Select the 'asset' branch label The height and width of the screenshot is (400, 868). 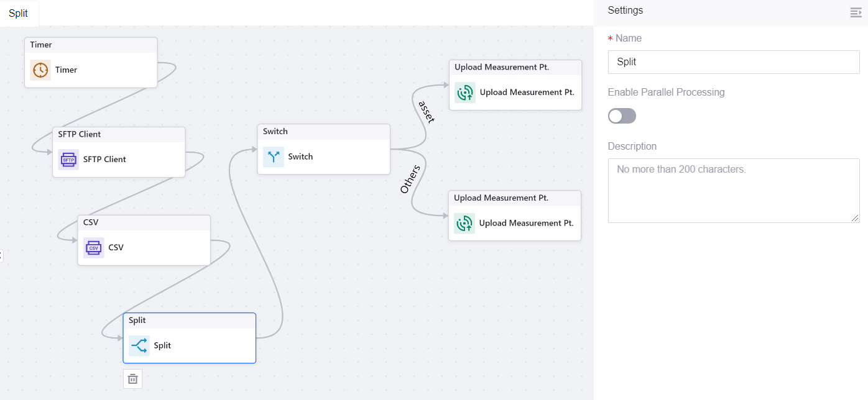point(427,112)
